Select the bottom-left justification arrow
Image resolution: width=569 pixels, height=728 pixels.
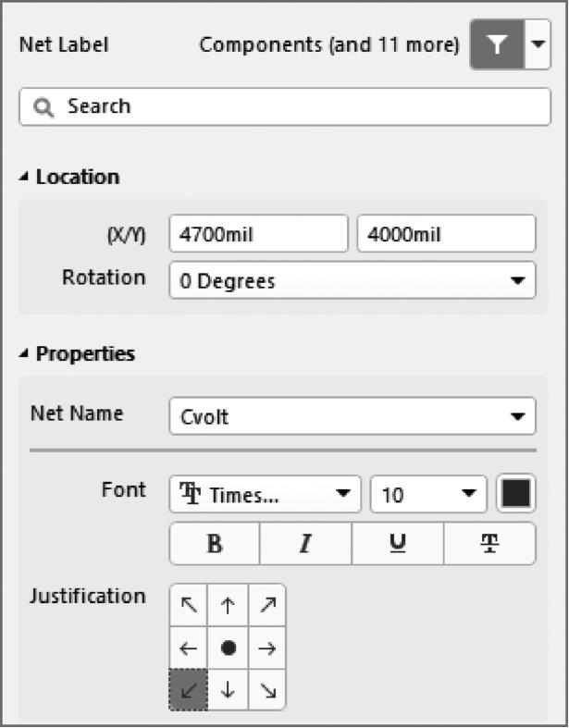[189, 690]
